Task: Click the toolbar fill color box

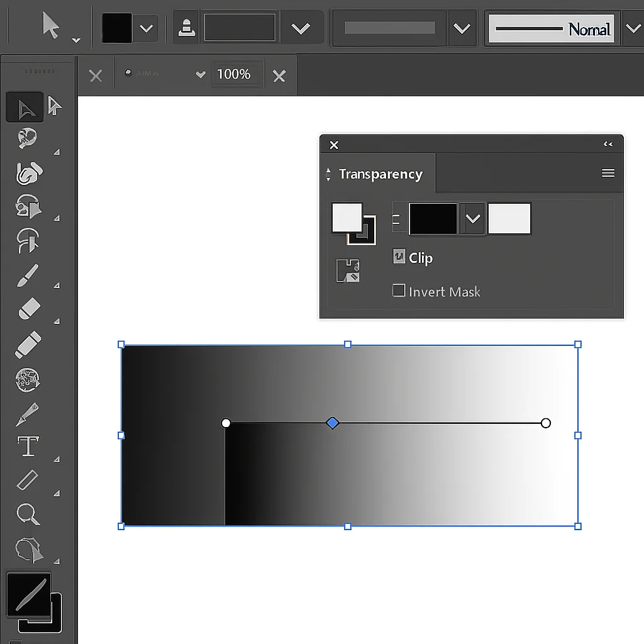Action: [29, 594]
